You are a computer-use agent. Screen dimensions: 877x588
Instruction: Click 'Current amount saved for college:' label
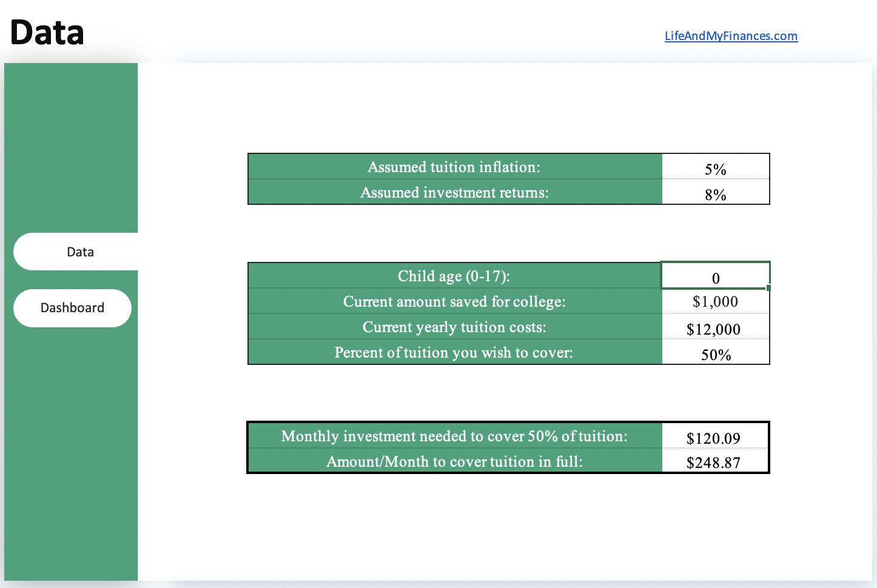pyautogui.click(x=454, y=301)
